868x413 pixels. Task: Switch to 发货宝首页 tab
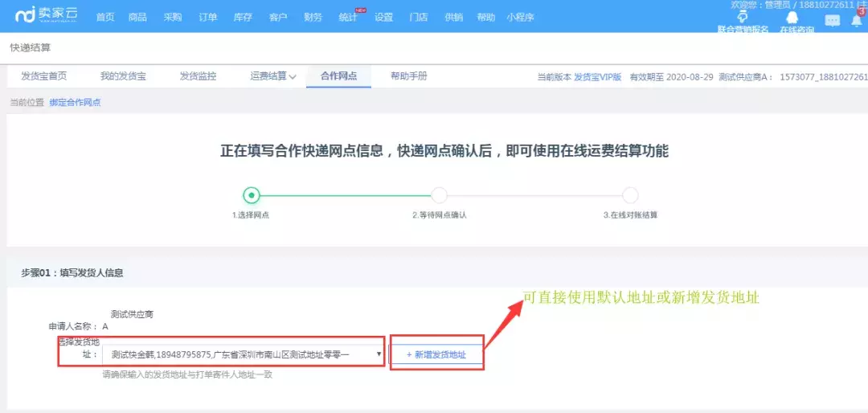[x=43, y=76]
